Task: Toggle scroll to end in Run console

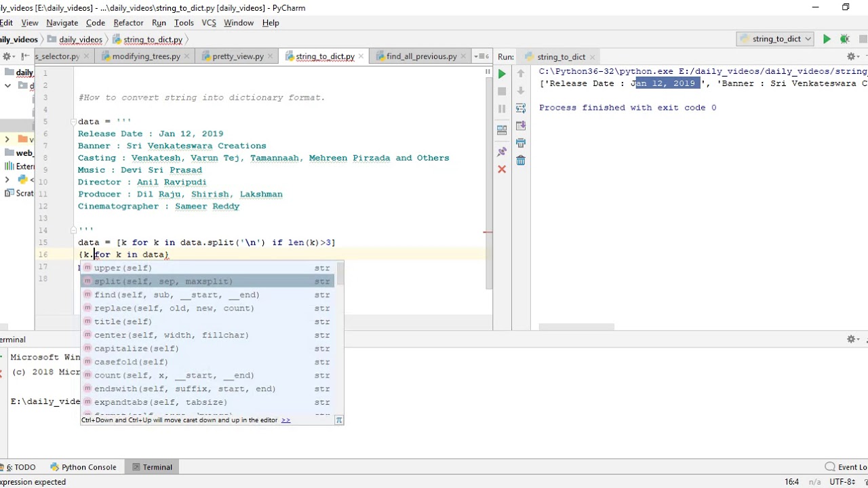Action: pos(521,125)
